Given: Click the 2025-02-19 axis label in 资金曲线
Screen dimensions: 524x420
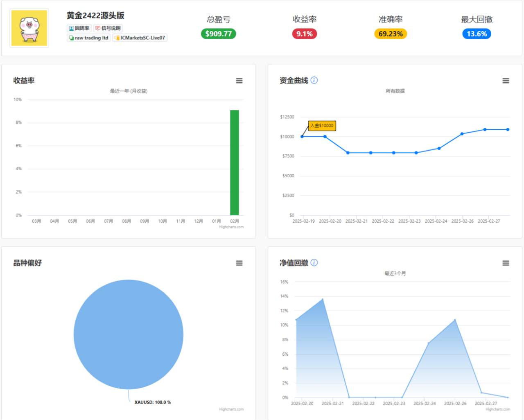Looking at the screenshot, I should (303, 221).
